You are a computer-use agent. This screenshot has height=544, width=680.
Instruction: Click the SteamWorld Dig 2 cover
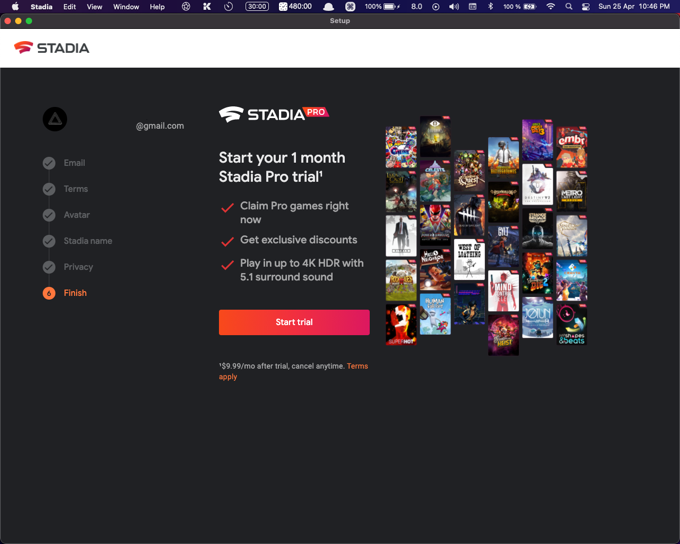(537, 273)
